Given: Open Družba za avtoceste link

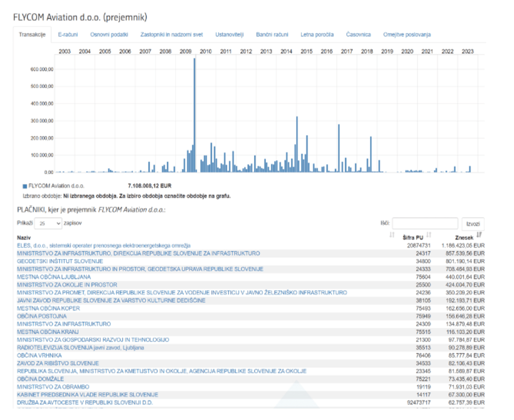Looking at the screenshot, I should [85, 403].
